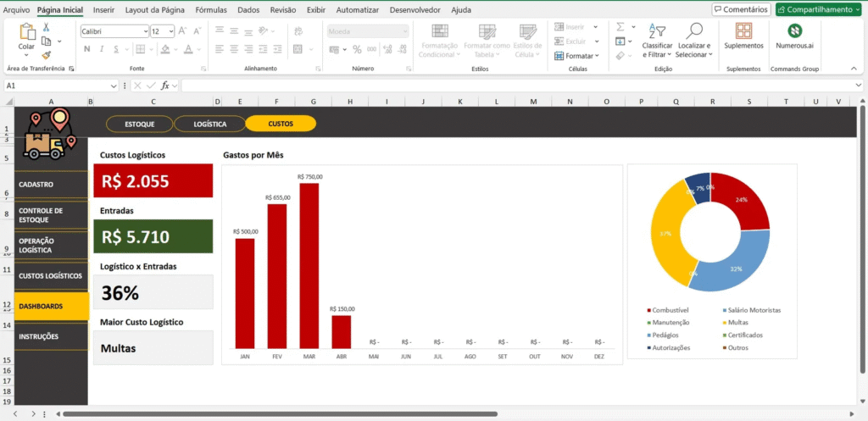Open the Fórmulas ribbon tab

(210, 10)
